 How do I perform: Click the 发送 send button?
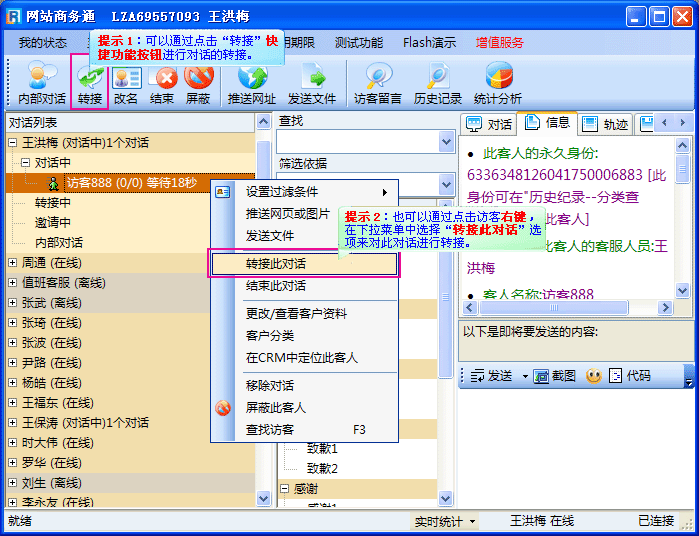point(493,376)
